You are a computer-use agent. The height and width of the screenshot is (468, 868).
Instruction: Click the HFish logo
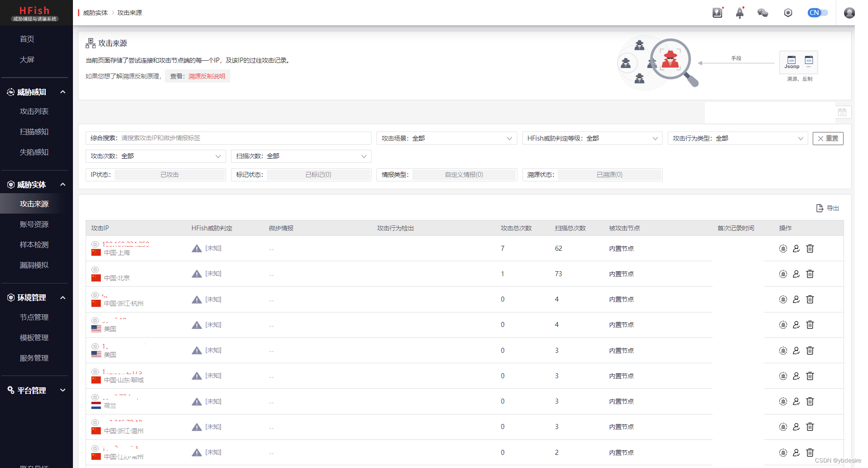click(x=35, y=13)
